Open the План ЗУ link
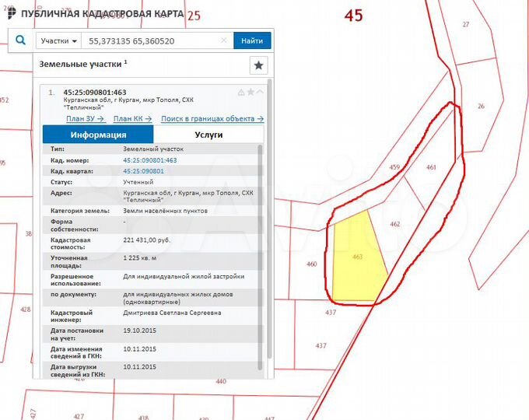529x420 pixels. click(x=86, y=119)
